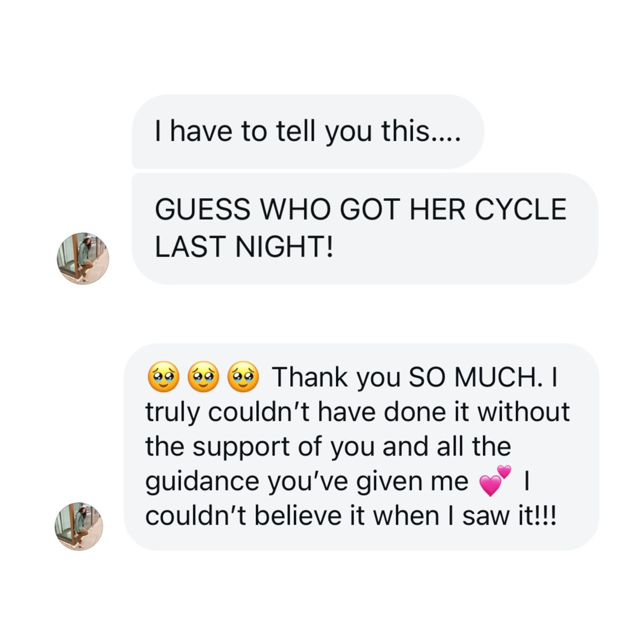Screen dimensions: 644x644
Task: Click the word "guidance" in the message
Action: pos(202,482)
